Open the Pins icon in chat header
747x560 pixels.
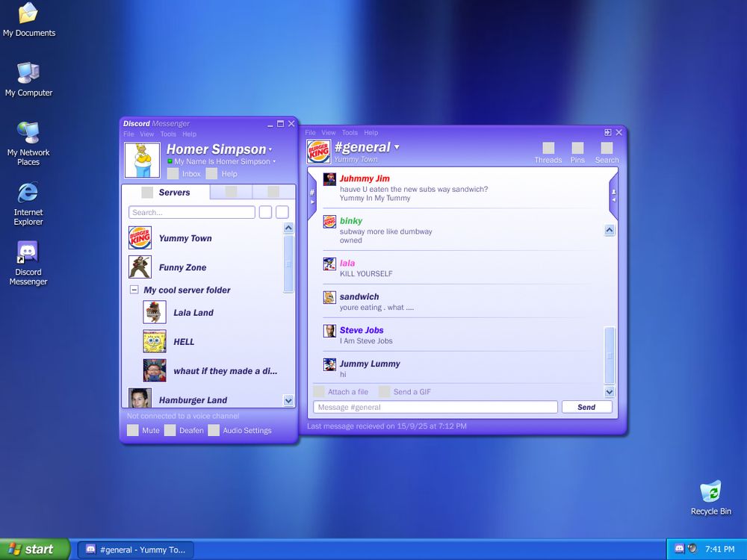(x=577, y=148)
